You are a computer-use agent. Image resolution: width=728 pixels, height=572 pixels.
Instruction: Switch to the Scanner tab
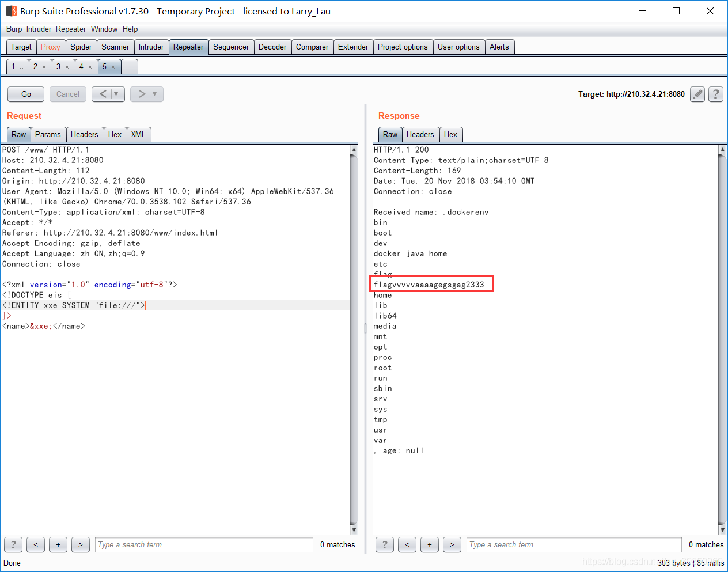(115, 47)
